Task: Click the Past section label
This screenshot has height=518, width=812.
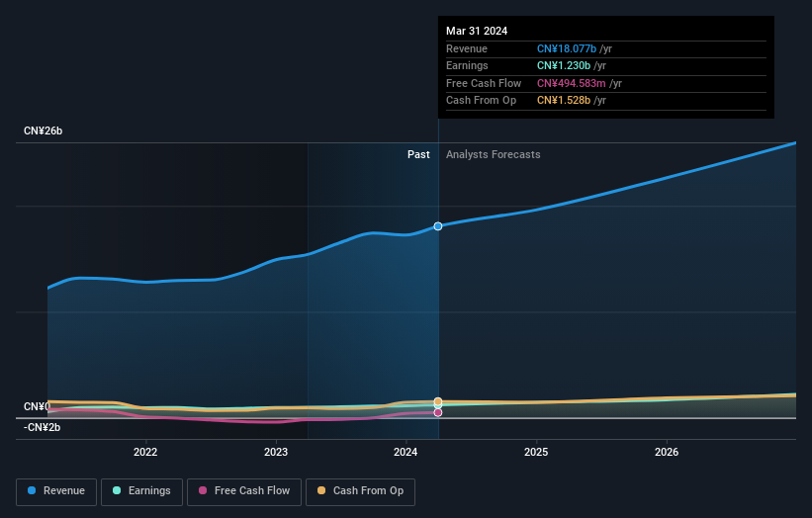Action: [418, 154]
